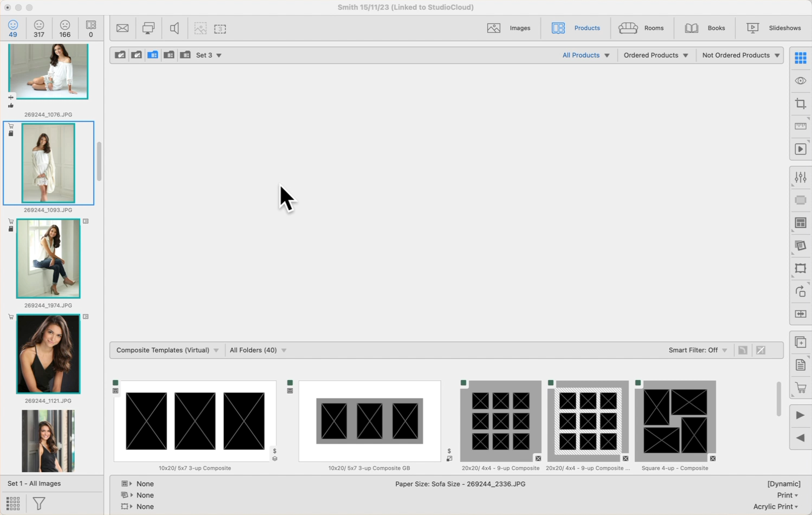
Task: Click the Acrylic Print option at bottom right
Action: tap(775, 506)
